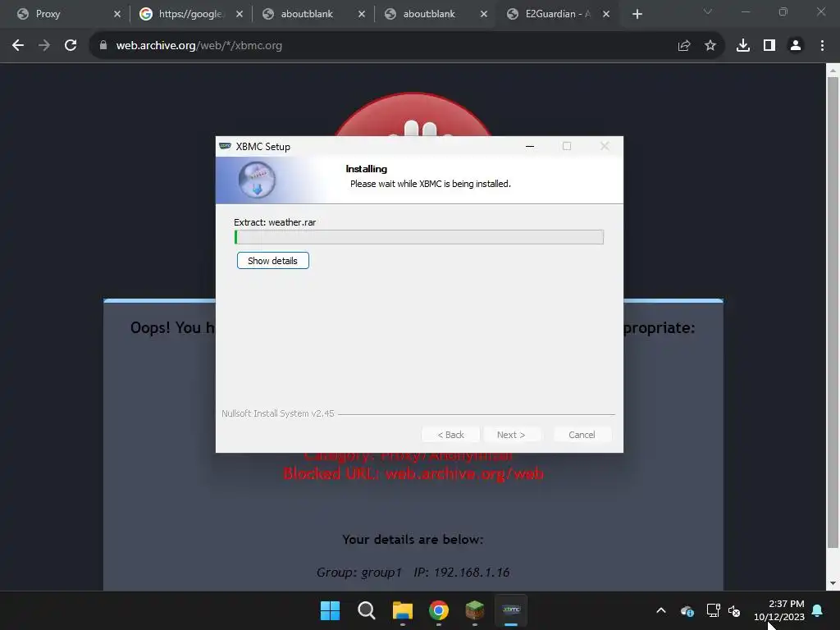Open Minecraft from the taskbar
Viewport: 840px width, 630px height.
click(x=475, y=610)
